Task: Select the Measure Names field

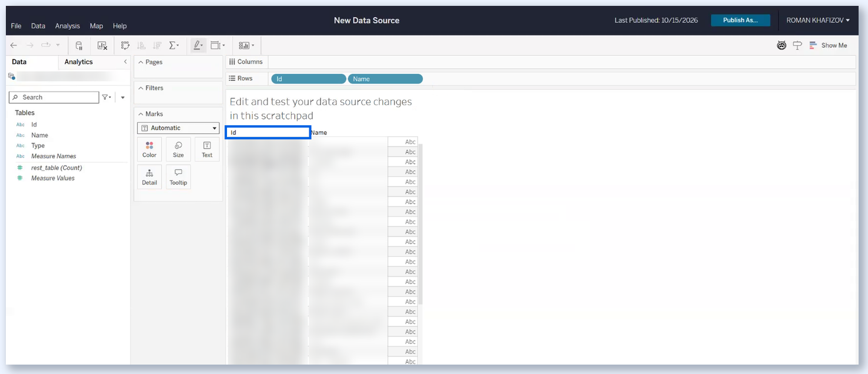Action: 54,156
